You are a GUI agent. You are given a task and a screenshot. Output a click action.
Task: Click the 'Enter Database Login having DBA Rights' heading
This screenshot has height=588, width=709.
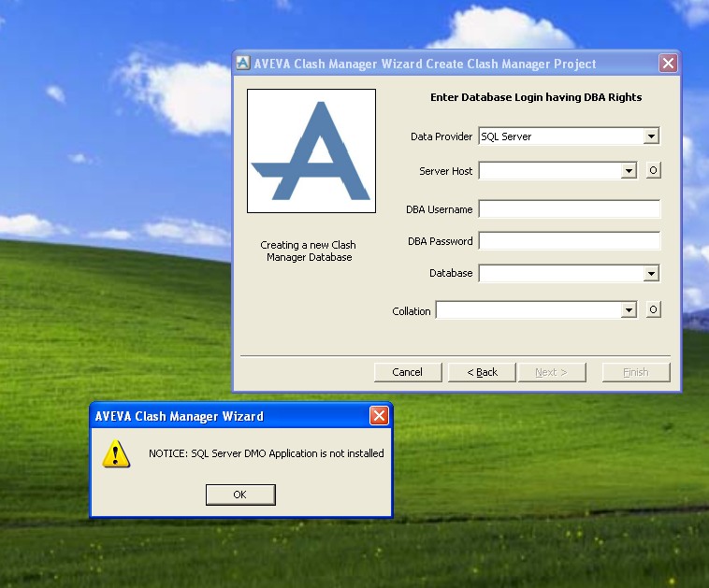point(536,97)
